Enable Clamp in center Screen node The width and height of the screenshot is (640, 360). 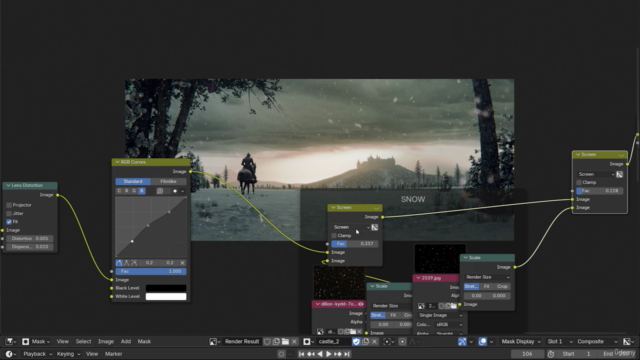(x=334, y=236)
